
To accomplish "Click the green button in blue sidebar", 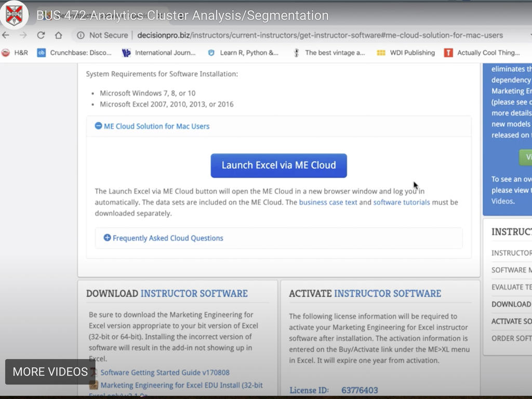I will click(x=526, y=157).
